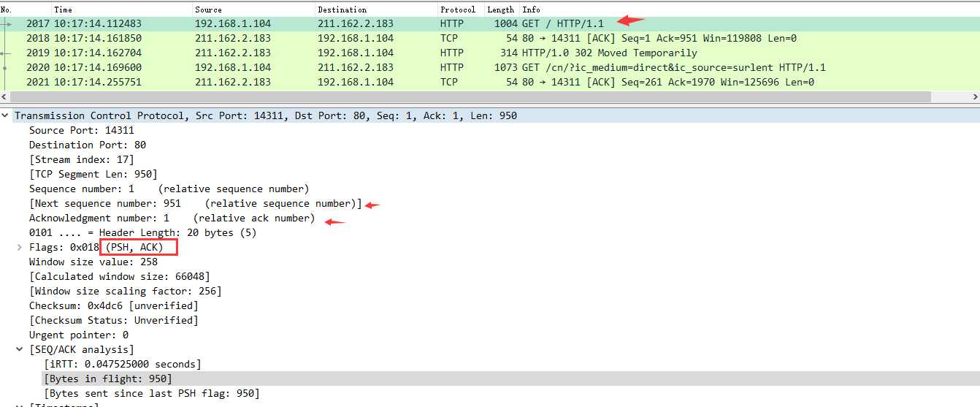
Task: Click the left scroll arrow of packet list
Action: click(x=4, y=96)
